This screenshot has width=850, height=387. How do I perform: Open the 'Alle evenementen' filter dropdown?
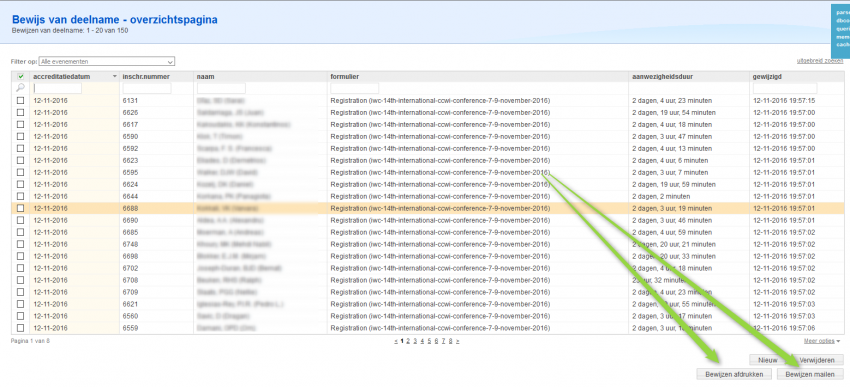107,61
